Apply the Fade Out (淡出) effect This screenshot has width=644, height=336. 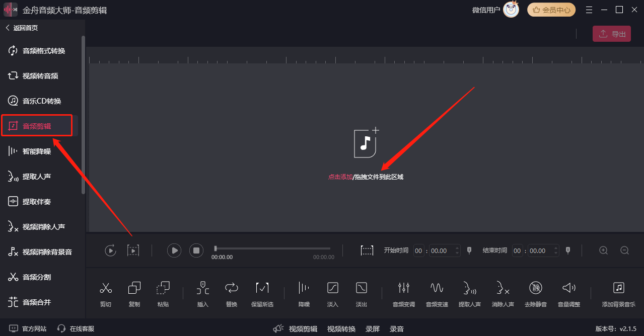pyautogui.click(x=362, y=294)
